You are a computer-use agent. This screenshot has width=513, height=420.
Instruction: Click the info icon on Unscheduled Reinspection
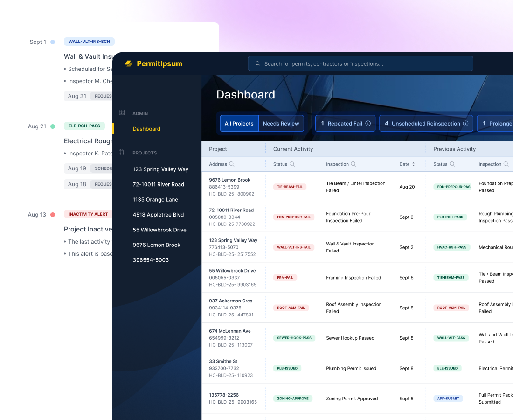(465, 123)
